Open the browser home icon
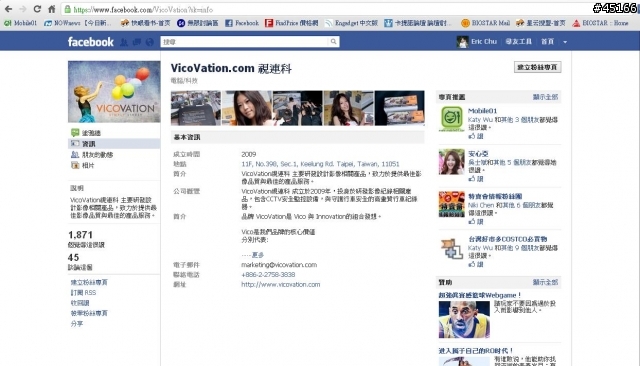The image size is (640, 366). pyautogui.click(x=51, y=9)
